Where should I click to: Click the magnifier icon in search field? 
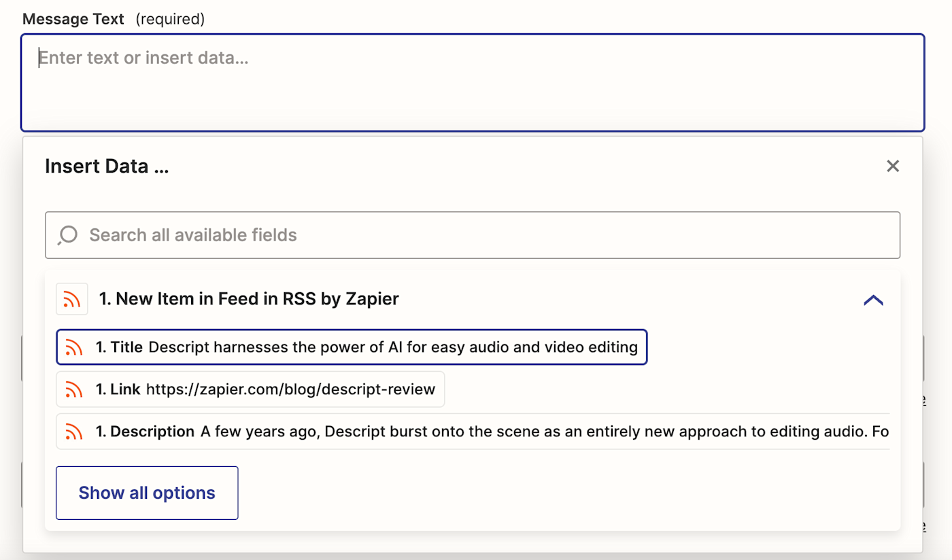(x=67, y=235)
